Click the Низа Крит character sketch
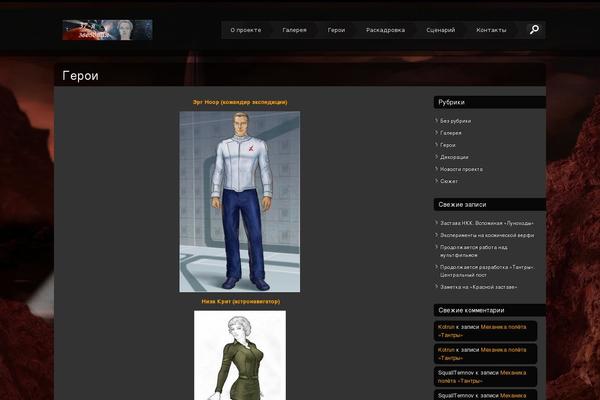The image size is (600, 400). point(240,355)
